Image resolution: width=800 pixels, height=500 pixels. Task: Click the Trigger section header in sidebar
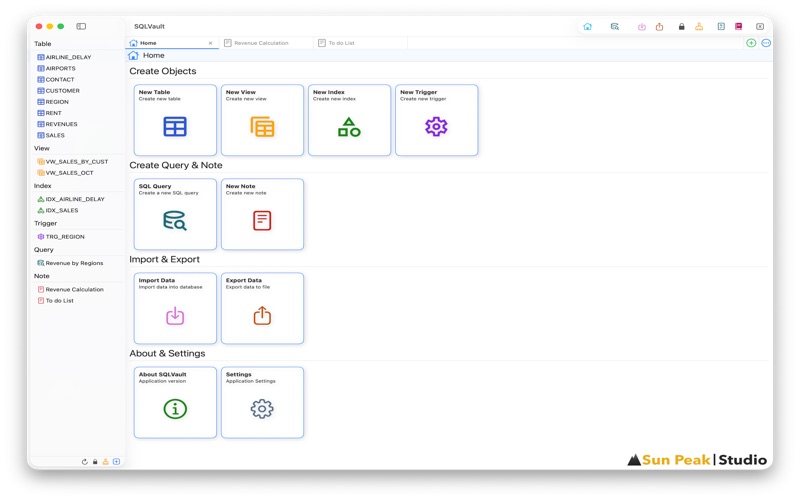[x=45, y=223]
